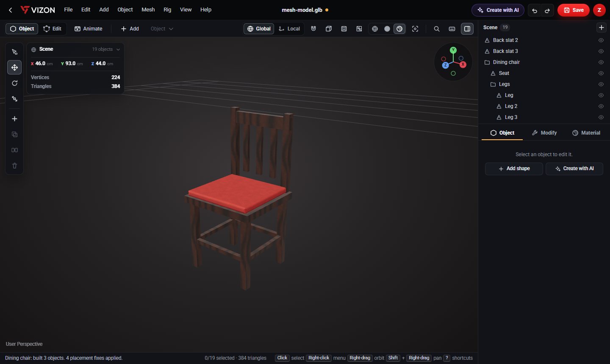The height and width of the screenshot is (364, 610).
Task: Toggle visibility of Dining chair group
Action: [x=601, y=62]
